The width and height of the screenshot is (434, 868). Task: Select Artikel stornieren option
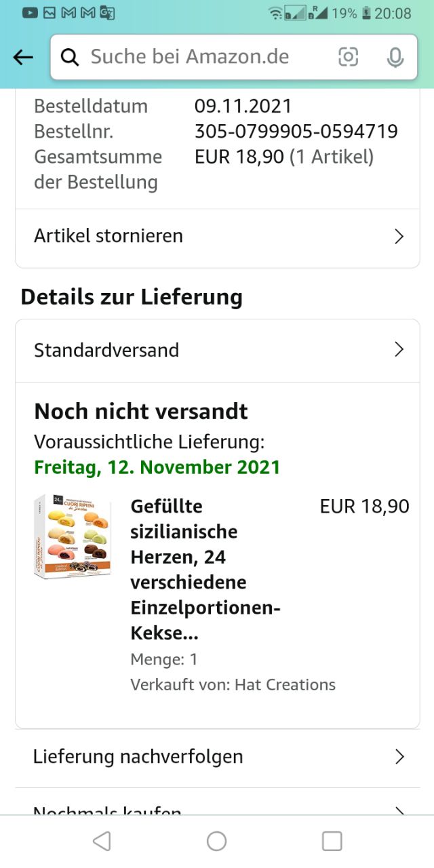click(108, 236)
